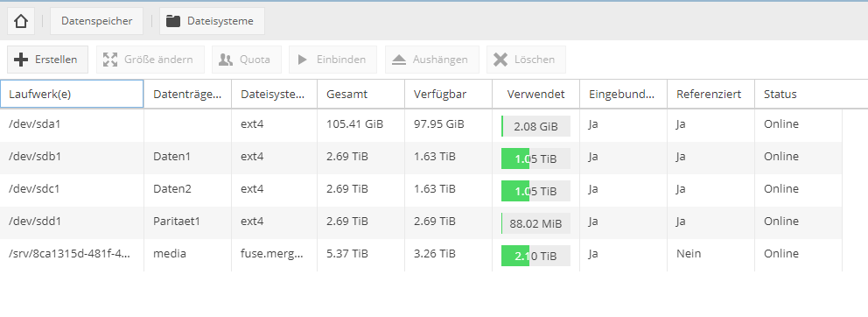Sort by Datenträgerbezeichnung column header
Image resolution: width=868 pixels, height=317 pixels.
pyautogui.click(x=187, y=94)
